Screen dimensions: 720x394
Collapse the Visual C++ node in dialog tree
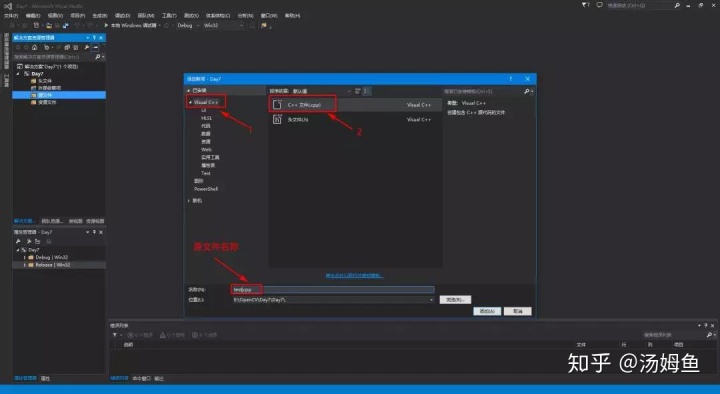coord(191,102)
